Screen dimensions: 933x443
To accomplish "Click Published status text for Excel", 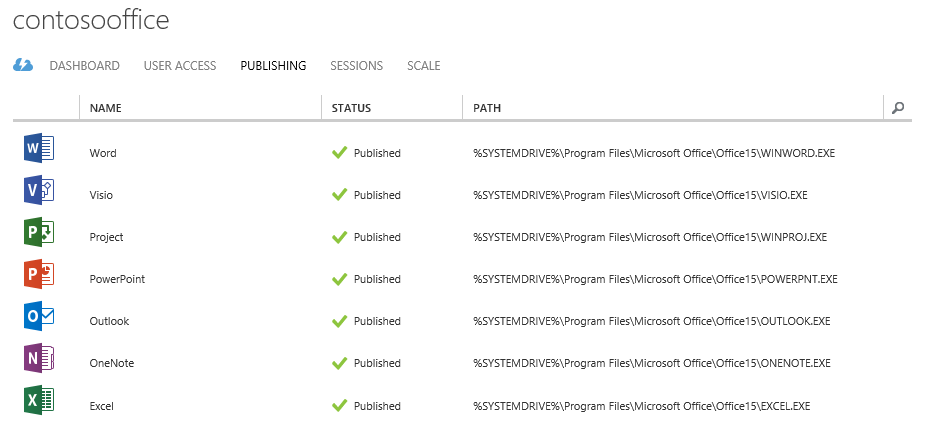I will click(377, 406).
